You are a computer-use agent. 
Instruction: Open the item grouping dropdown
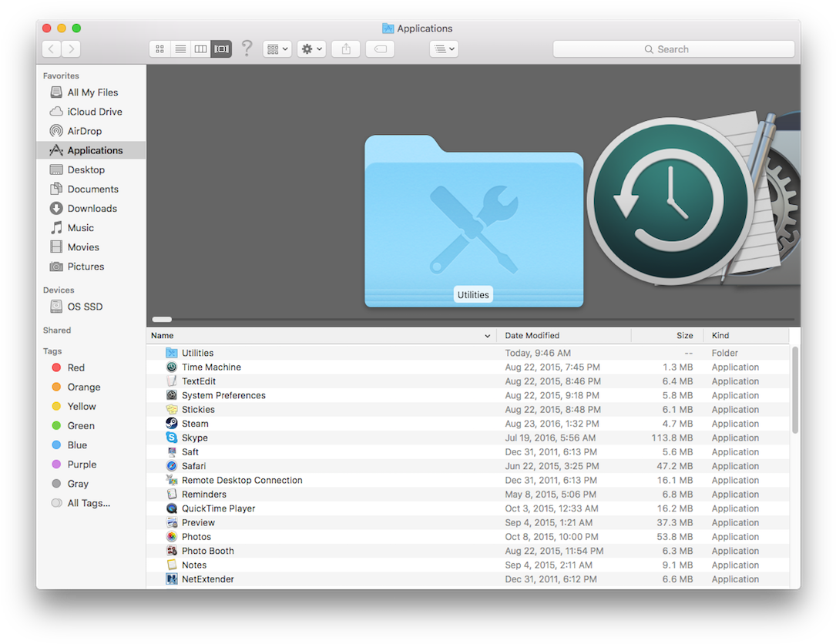click(277, 49)
